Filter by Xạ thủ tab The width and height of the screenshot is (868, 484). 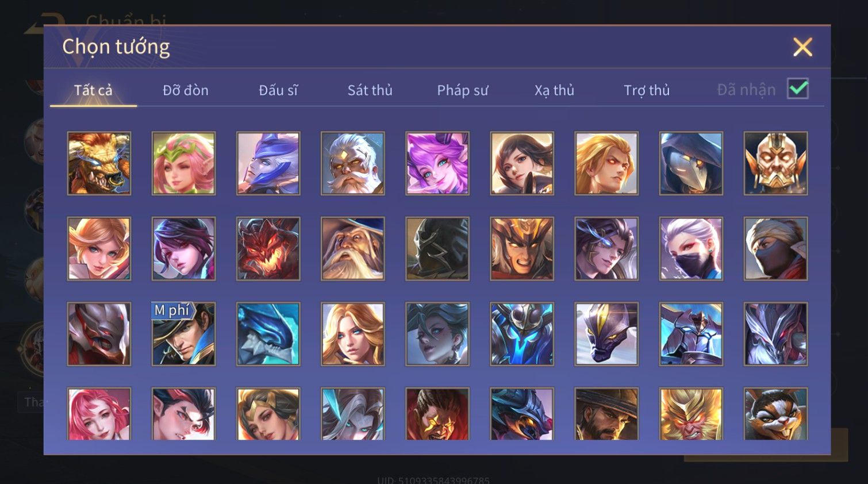(554, 90)
